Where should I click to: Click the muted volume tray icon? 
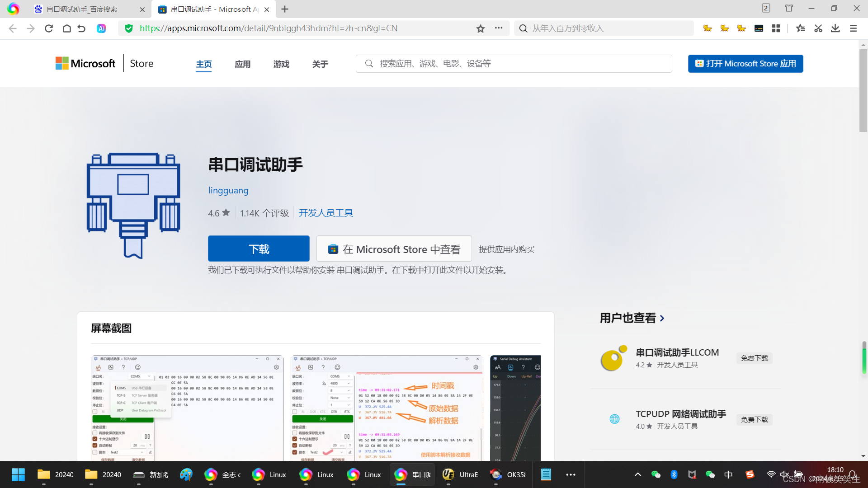(784, 474)
